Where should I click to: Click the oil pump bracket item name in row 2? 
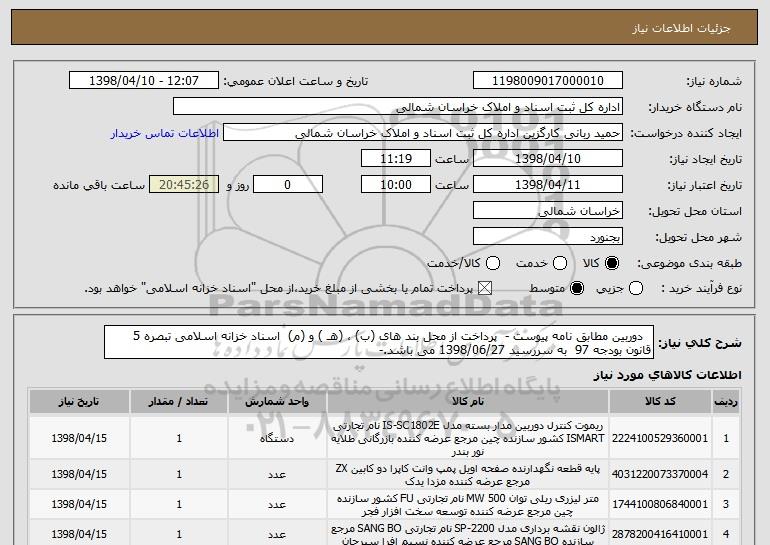tap(468, 474)
